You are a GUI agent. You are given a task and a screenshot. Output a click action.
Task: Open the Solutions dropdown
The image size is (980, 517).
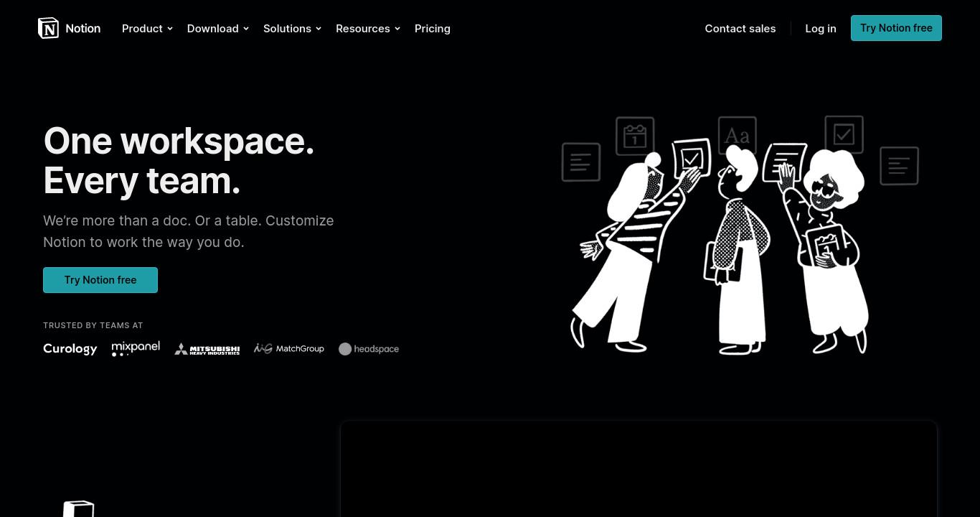(292, 29)
